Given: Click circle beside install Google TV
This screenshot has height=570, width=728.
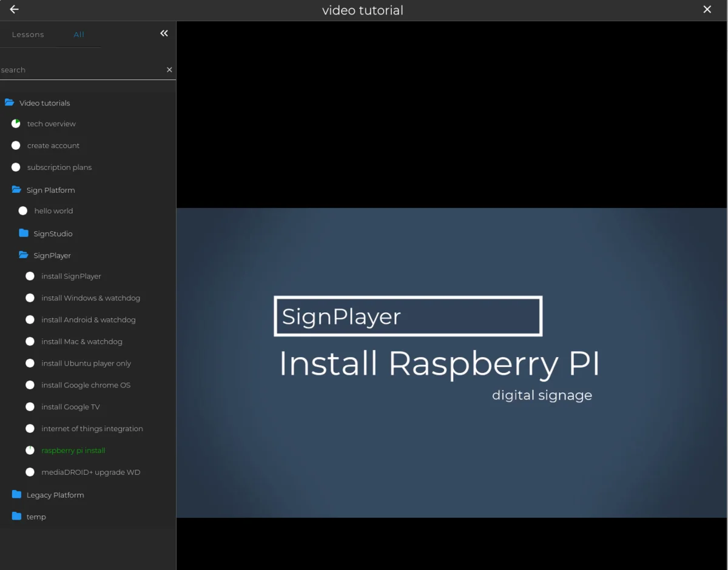Looking at the screenshot, I should [x=30, y=407].
